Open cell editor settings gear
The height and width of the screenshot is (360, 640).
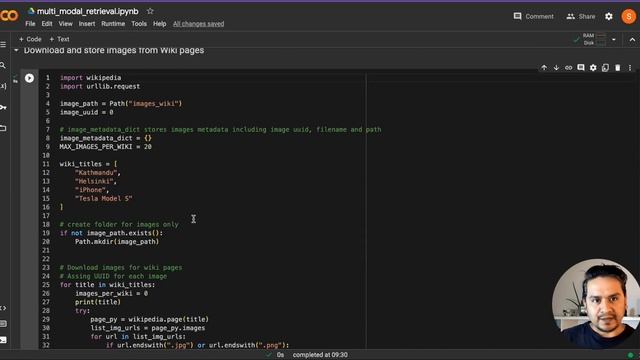click(593, 68)
